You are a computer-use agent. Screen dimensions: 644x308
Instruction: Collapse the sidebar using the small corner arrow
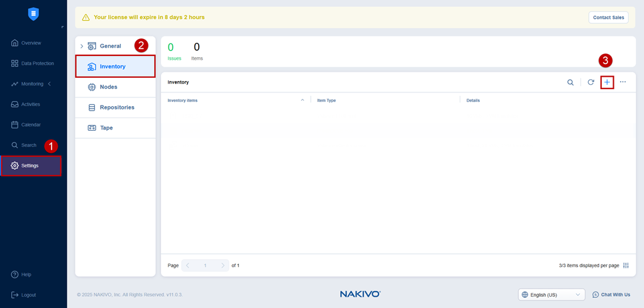click(x=62, y=27)
